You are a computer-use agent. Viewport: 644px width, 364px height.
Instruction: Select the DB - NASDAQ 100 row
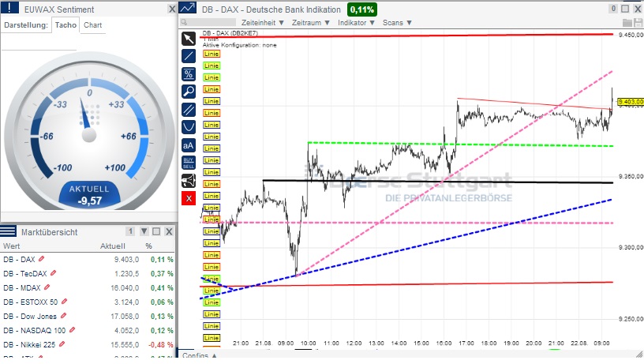pyautogui.click(x=88, y=330)
